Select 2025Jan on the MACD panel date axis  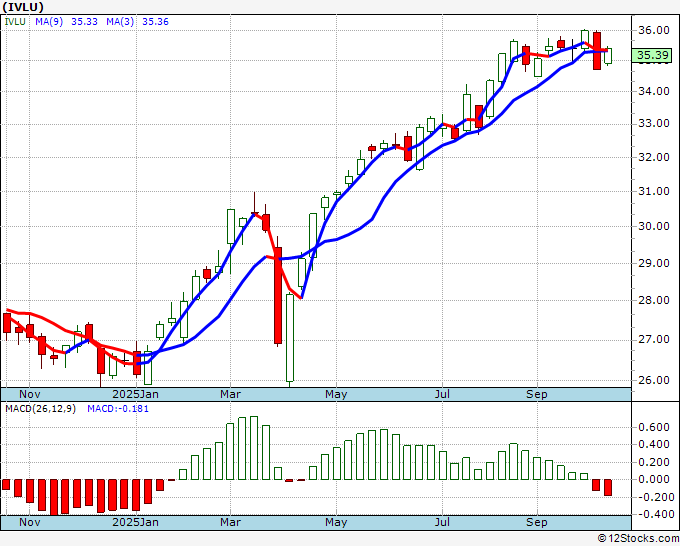click(x=135, y=522)
